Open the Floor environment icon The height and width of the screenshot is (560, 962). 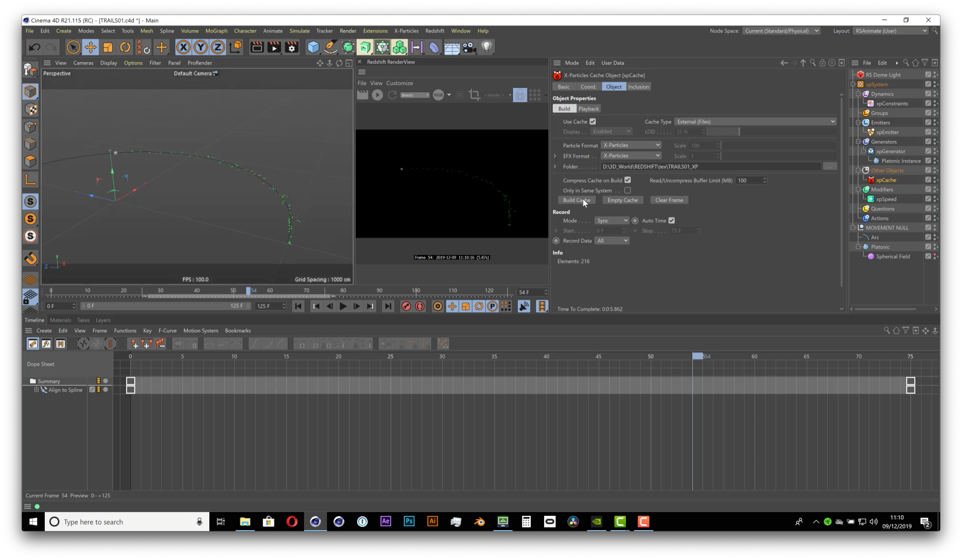tap(452, 47)
